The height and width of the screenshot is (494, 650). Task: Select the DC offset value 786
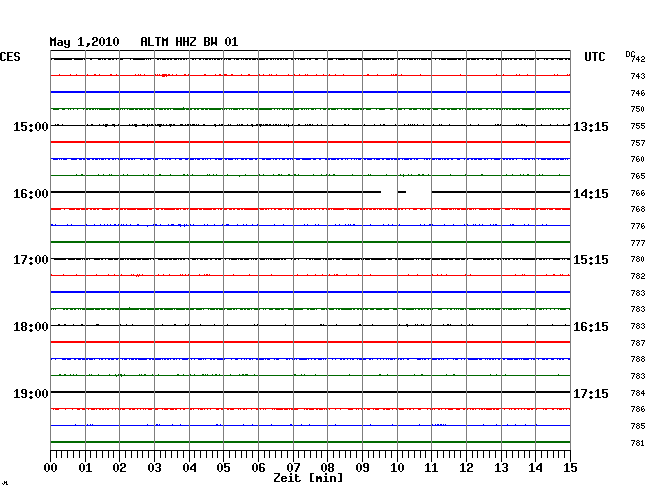[x=638, y=409]
